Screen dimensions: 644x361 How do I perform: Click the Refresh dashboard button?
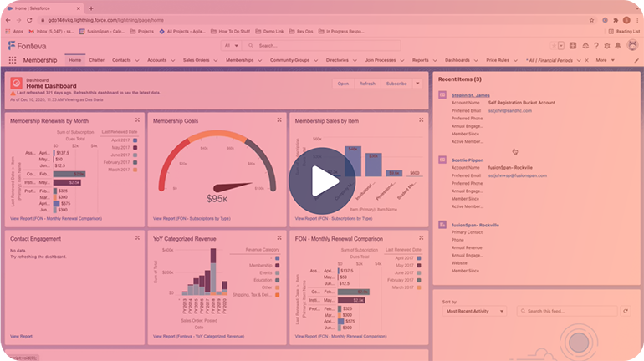(367, 84)
